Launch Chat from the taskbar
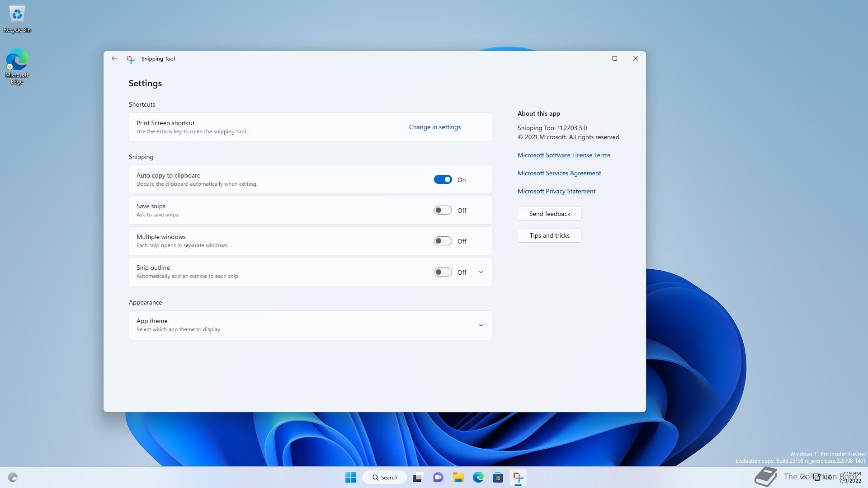This screenshot has width=868, height=488. pos(438,477)
